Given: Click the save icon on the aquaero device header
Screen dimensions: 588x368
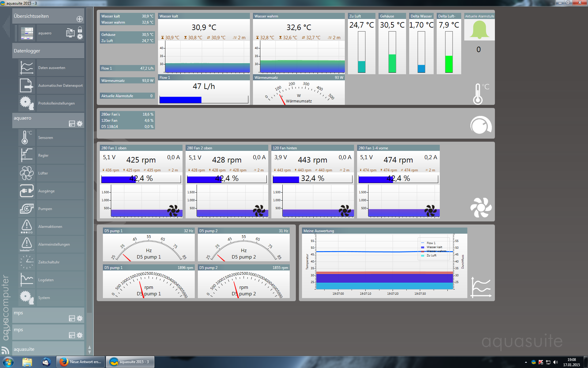Looking at the screenshot, I should pyautogui.click(x=72, y=124).
